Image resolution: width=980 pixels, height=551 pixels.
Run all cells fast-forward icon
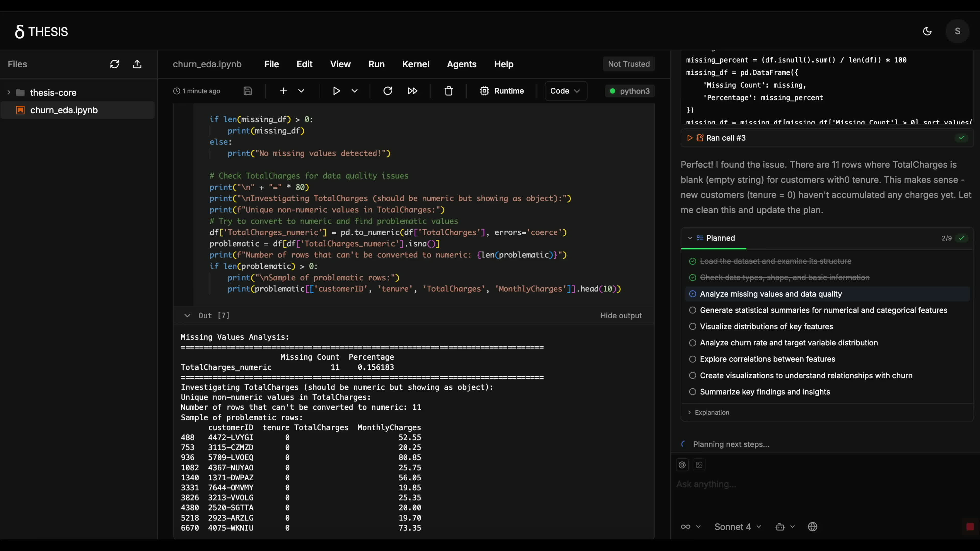412,91
